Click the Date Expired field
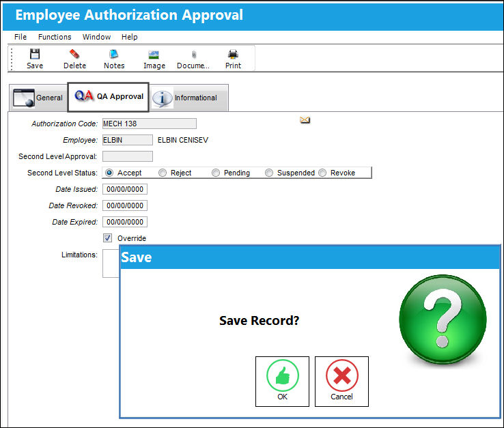This screenshot has height=428, width=504. (x=125, y=222)
